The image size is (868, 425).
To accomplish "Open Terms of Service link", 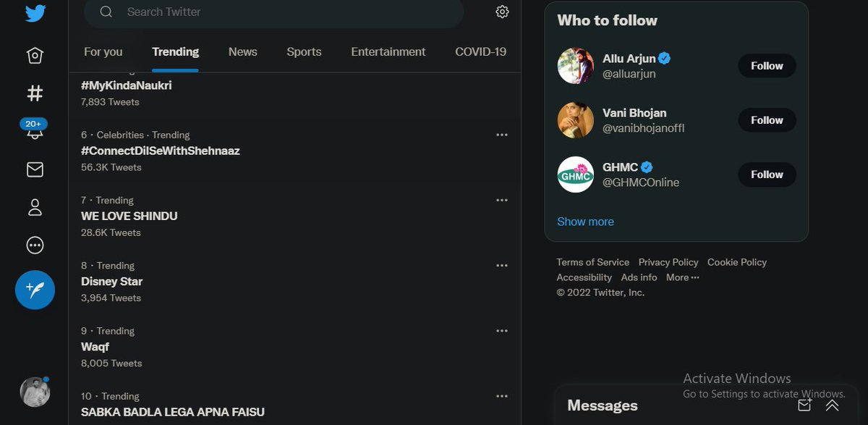I will click(593, 262).
